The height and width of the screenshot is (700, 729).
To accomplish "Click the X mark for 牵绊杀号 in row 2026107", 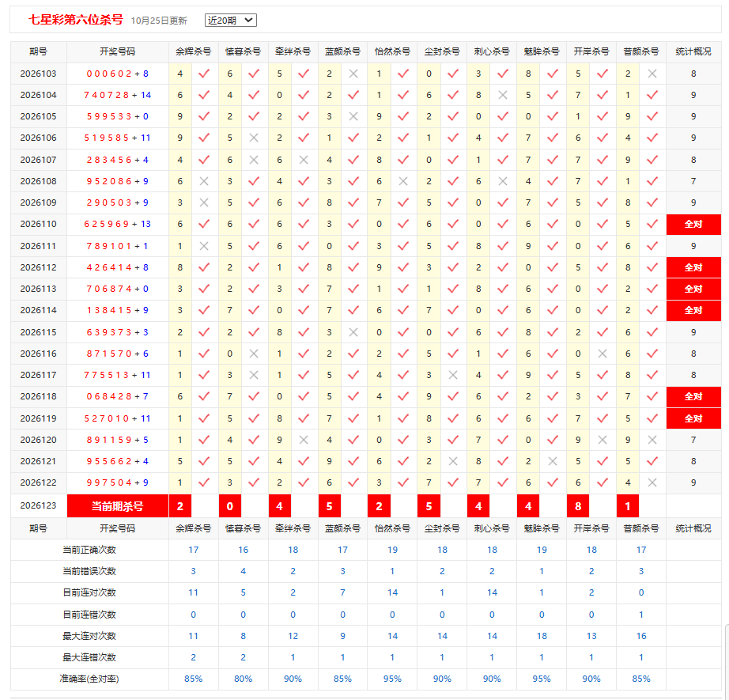I will [x=304, y=160].
